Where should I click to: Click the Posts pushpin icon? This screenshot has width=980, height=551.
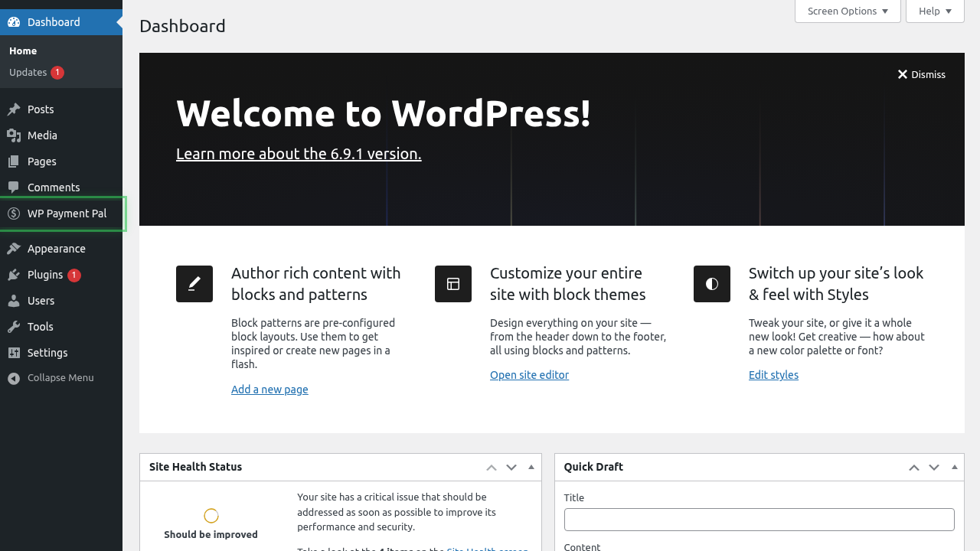14,109
